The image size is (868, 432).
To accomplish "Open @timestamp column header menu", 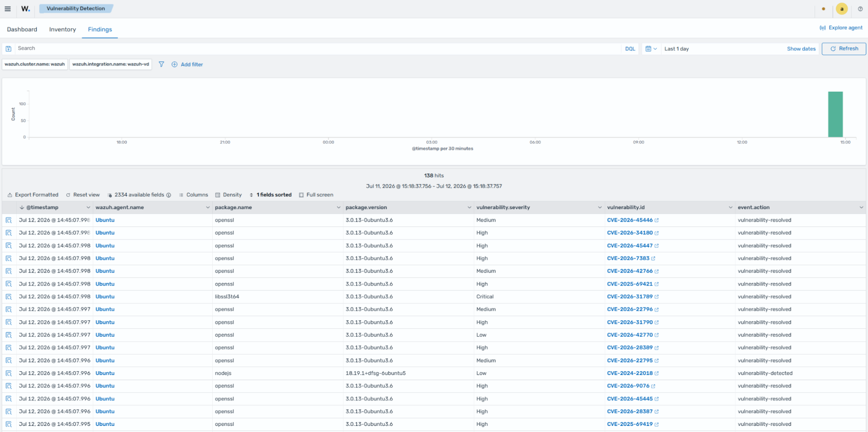I will point(88,208).
